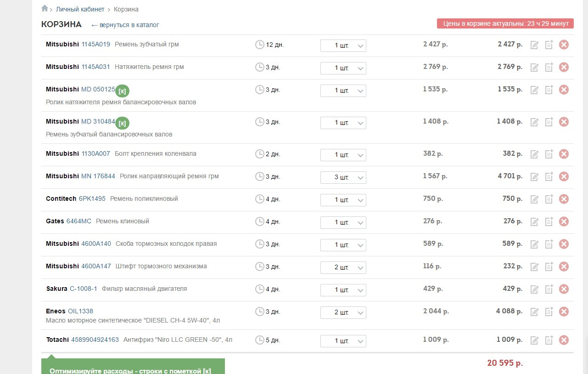Viewport: 588px width, 374px height.
Task: Open quantity dropdown for Mitsubishi MN 176844
Action: [x=343, y=177]
